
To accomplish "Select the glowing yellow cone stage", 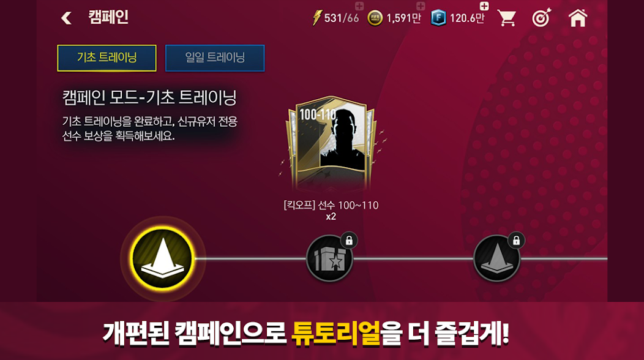I will (x=163, y=258).
